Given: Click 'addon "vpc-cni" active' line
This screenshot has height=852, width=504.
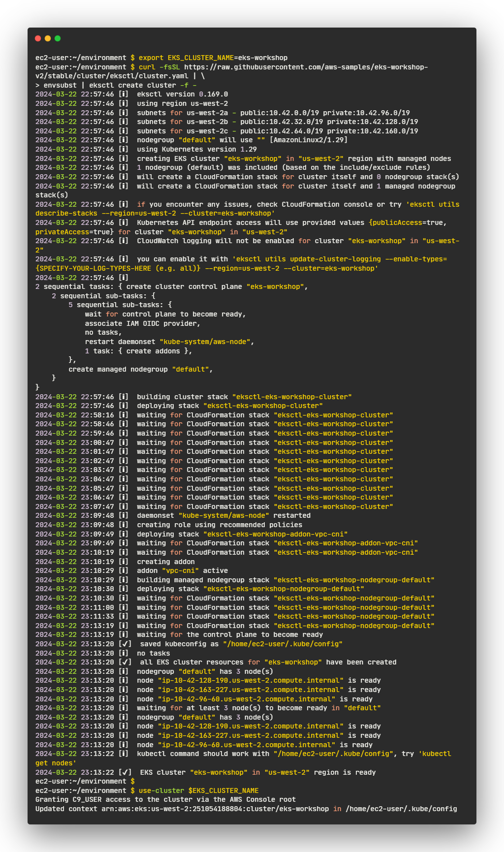Looking at the screenshot, I should coord(183,570).
